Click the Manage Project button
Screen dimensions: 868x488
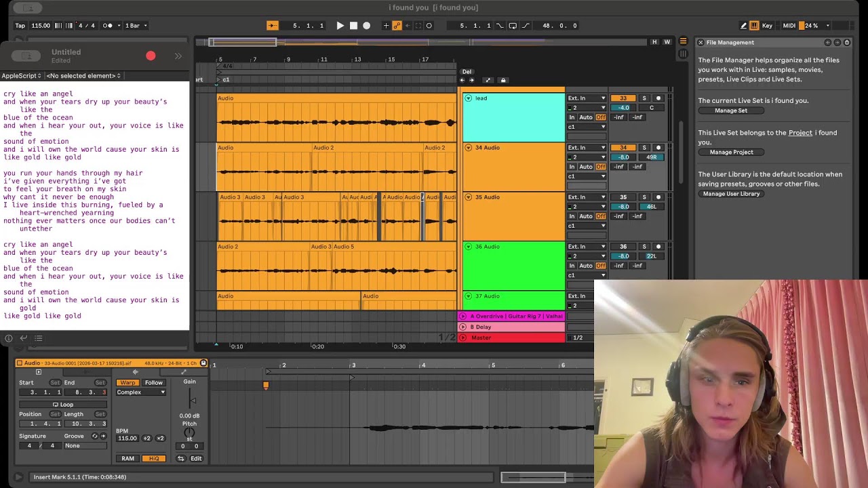pyautogui.click(x=731, y=152)
